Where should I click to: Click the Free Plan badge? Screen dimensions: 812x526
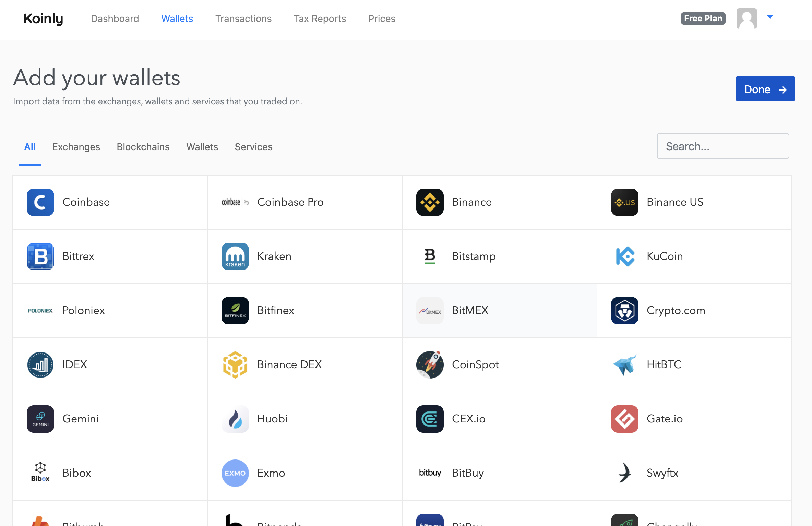click(703, 19)
